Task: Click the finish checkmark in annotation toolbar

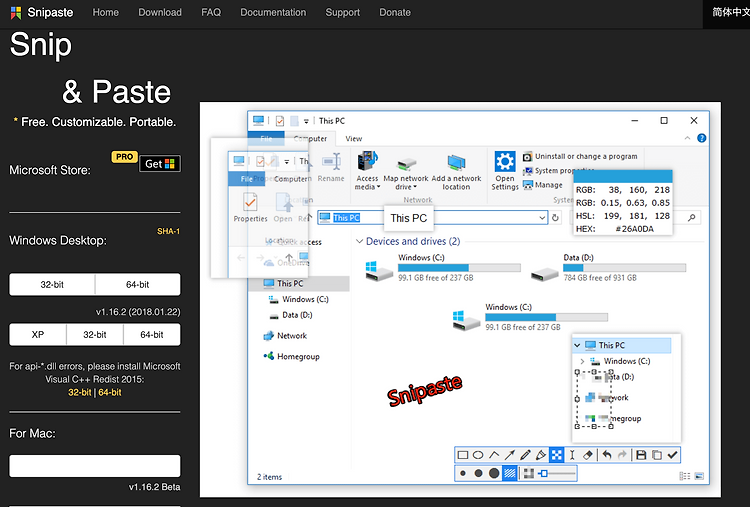Action: click(x=673, y=455)
